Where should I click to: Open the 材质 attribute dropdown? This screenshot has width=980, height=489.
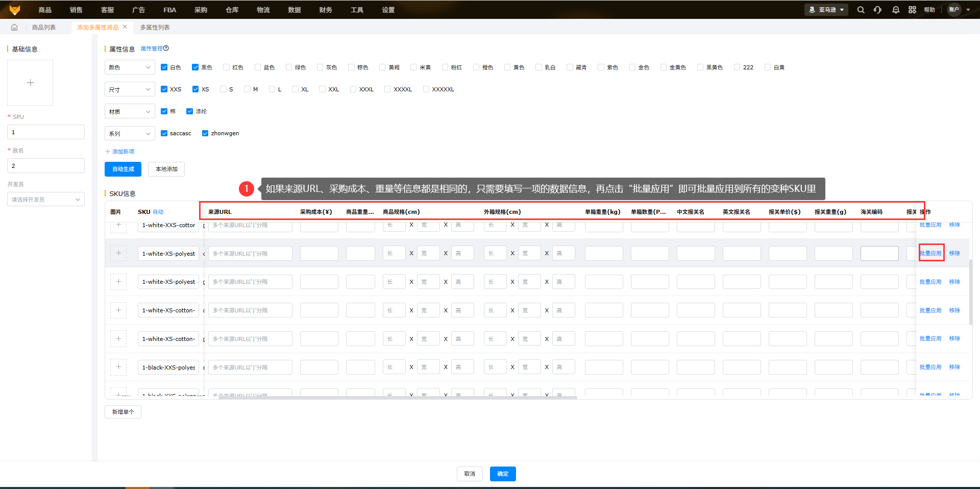point(130,111)
